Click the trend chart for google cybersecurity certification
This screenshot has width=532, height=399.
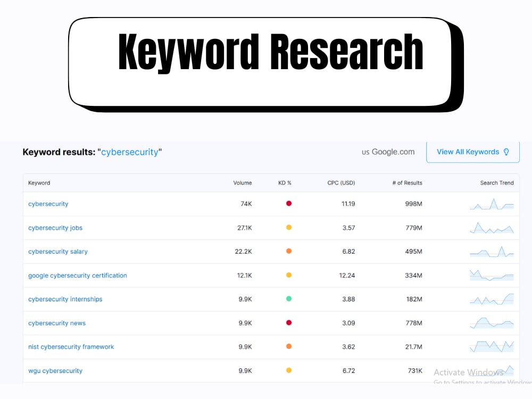pos(492,275)
